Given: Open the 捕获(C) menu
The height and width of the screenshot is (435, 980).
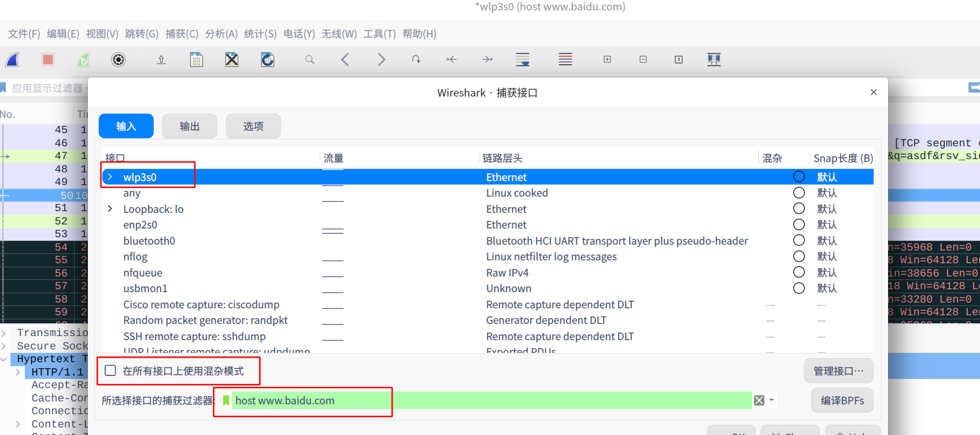Looking at the screenshot, I should 182,34.
